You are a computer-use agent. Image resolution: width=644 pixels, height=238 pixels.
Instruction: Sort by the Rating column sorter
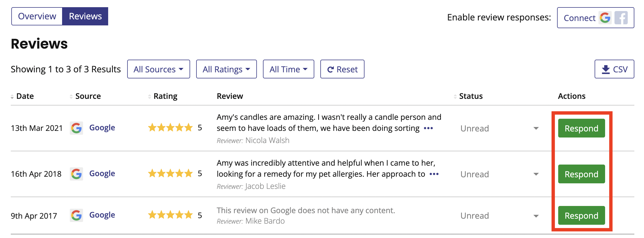tap(149, 96)
